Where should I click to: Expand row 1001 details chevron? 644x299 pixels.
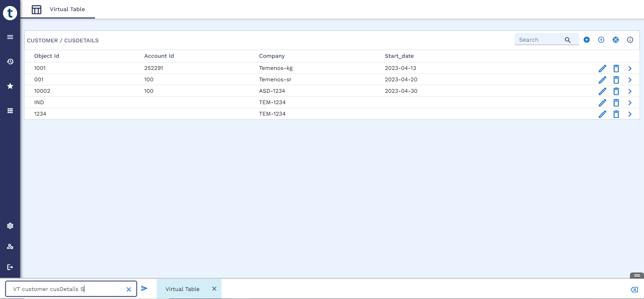pos(630,69)
